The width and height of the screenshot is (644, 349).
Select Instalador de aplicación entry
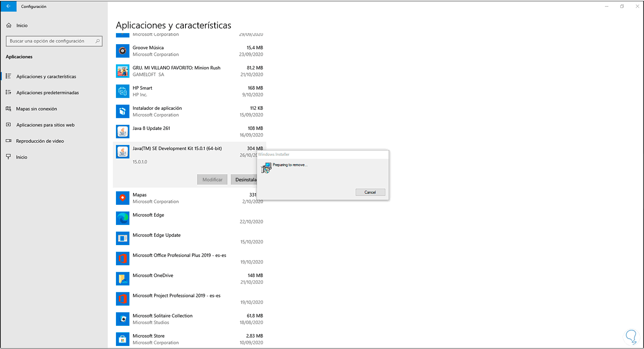click(157, 108)
